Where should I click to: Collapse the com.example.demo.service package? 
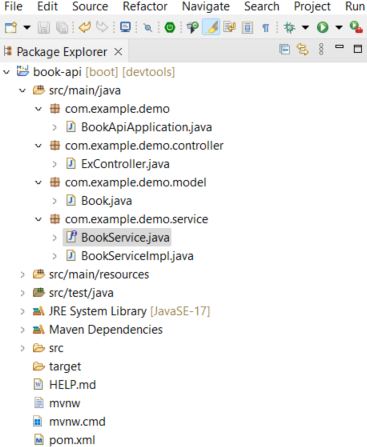(x=39, y=219)
